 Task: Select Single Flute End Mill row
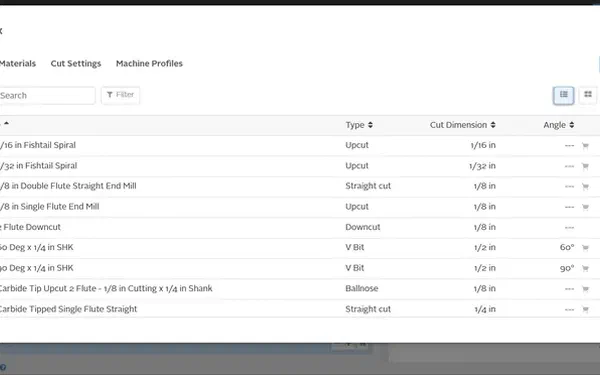[300, 207]
